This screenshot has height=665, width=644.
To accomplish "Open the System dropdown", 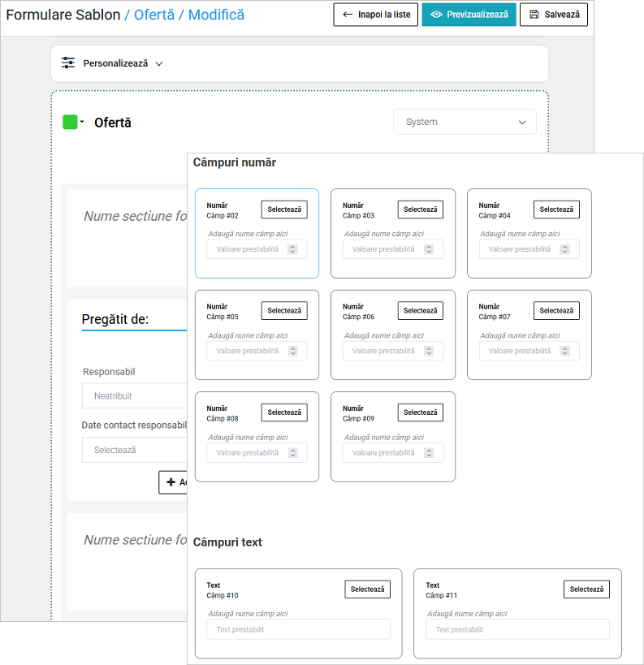I will click(465, 122).
